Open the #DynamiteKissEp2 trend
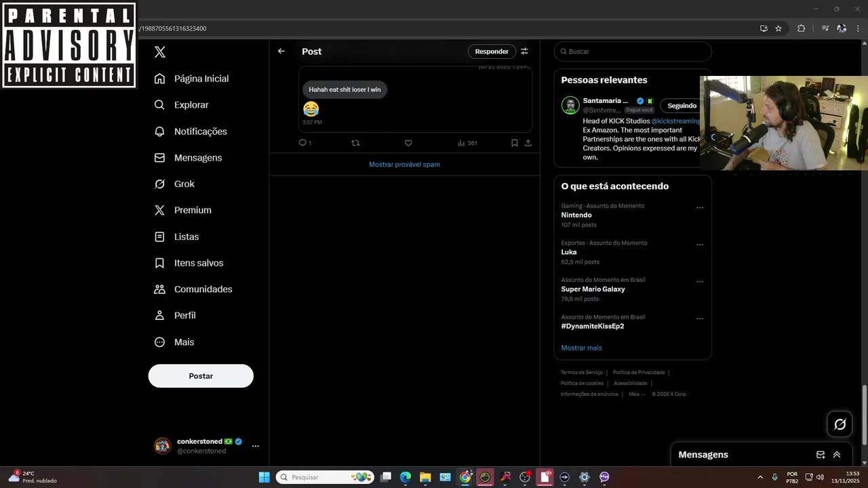This screenshot has height=488, width=868. 593,327
